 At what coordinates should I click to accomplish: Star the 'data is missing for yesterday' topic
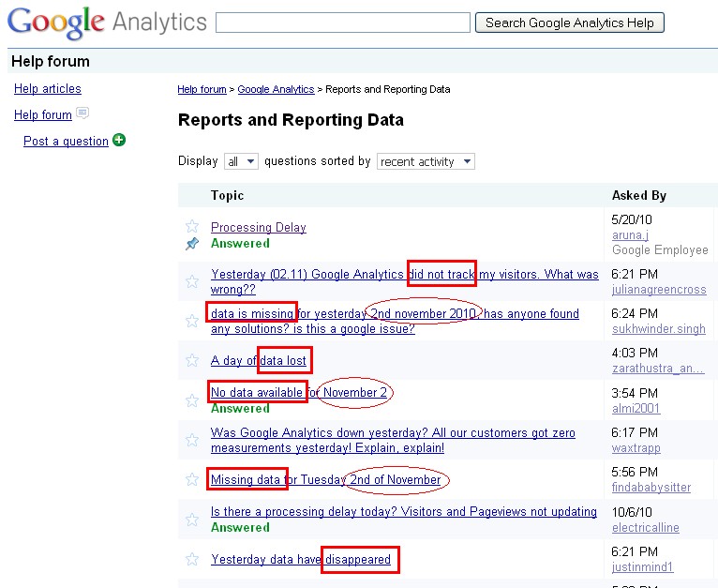coord(192,321)
